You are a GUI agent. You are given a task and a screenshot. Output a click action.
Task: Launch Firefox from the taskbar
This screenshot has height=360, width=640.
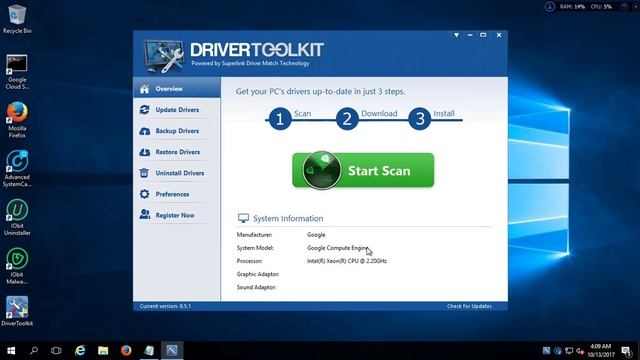pos(126,351)
